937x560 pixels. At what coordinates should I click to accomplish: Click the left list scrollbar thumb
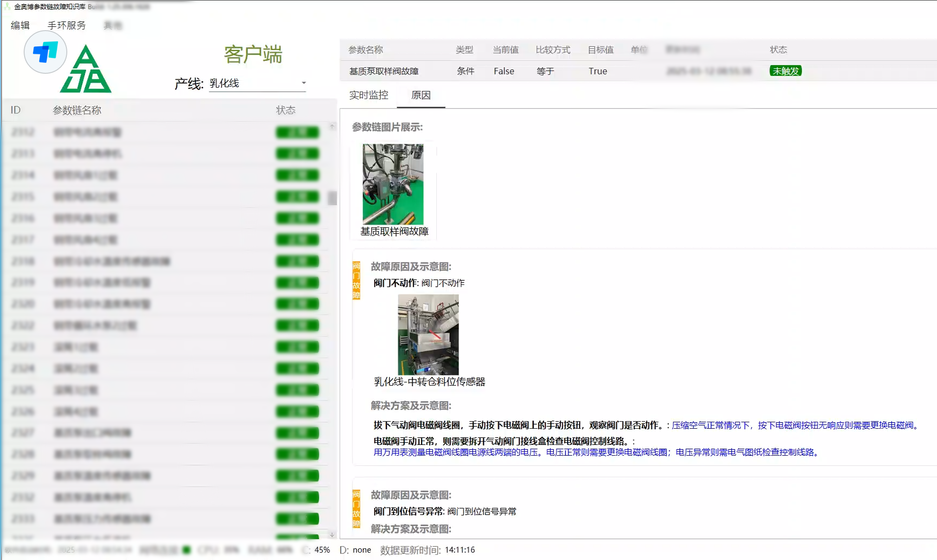click(x=332, y=197)
